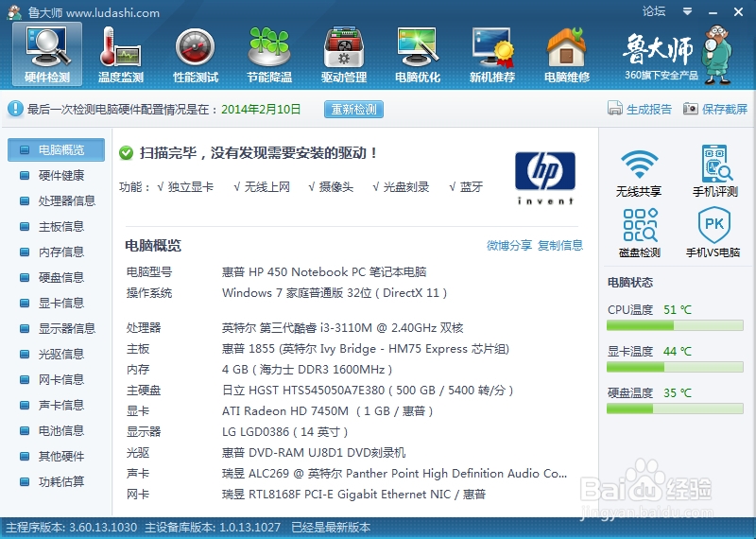This screenshot has width=756, height=539.
Task: Click the 显卡温度 progress bar
Action: (x=675, y=367)
